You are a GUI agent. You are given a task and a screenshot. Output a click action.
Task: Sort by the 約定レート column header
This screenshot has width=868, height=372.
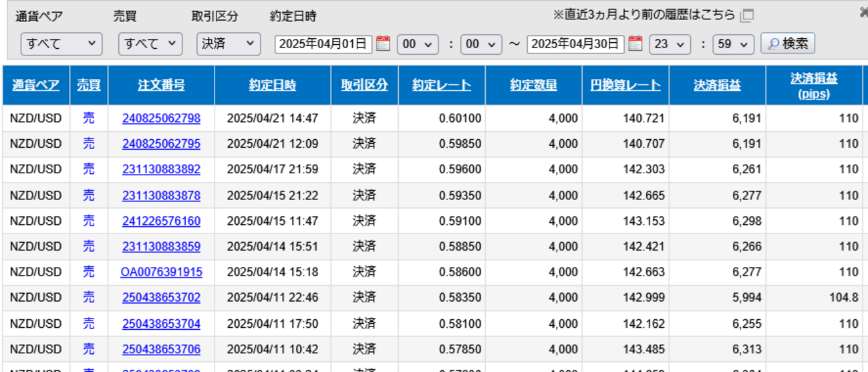[442, 86]
